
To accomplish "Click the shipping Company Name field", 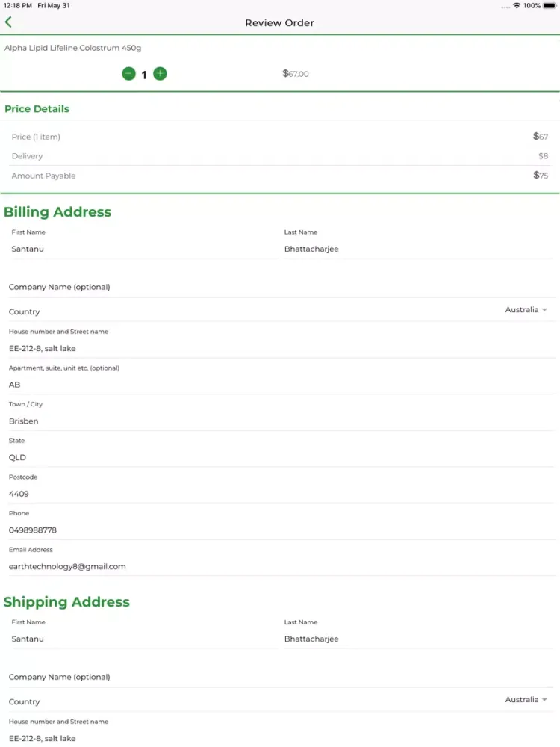I will coord(280,678).
